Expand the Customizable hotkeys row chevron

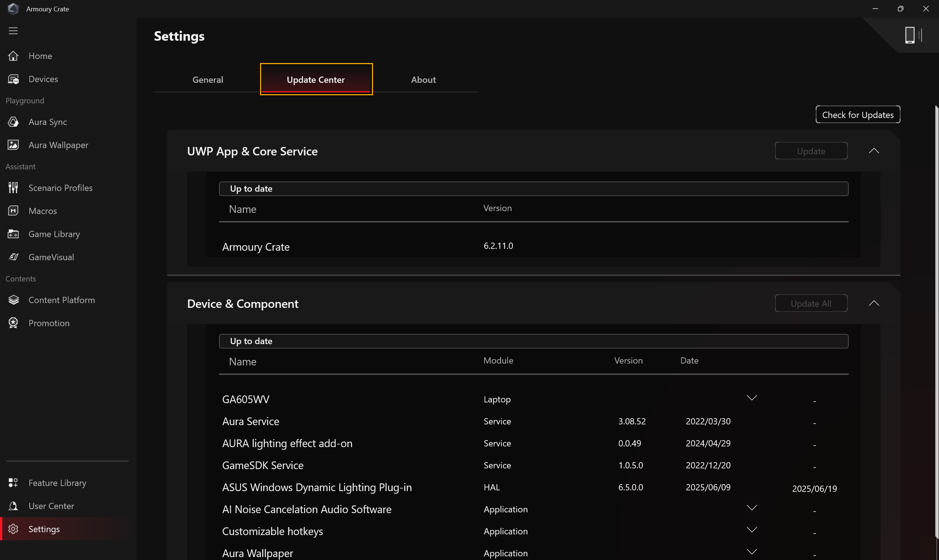752,530
